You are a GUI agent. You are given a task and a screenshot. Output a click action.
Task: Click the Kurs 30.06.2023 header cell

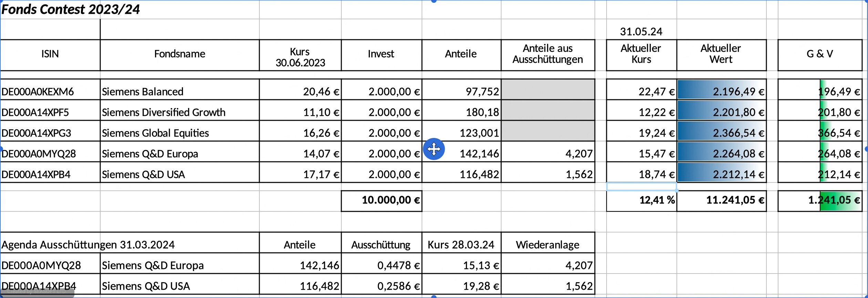coord(300,57)
